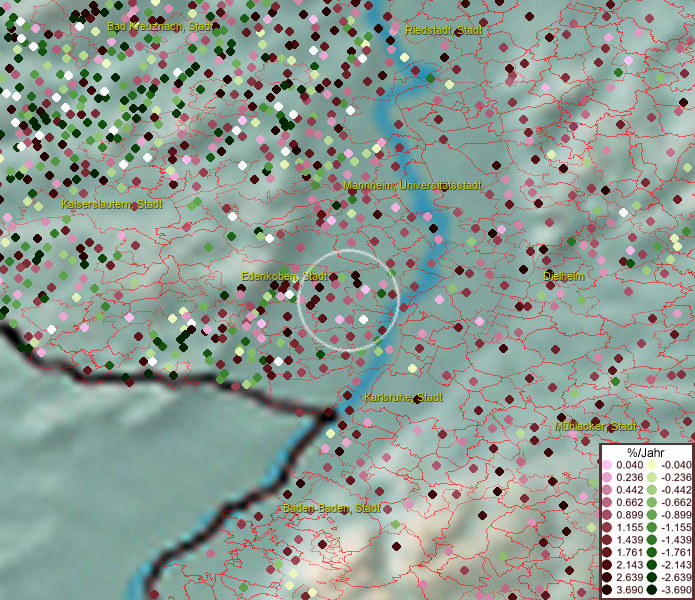695x600 pixels.
Task: Click the Bad Kreuznach, Stadt map label
Action: pos(160,26)
